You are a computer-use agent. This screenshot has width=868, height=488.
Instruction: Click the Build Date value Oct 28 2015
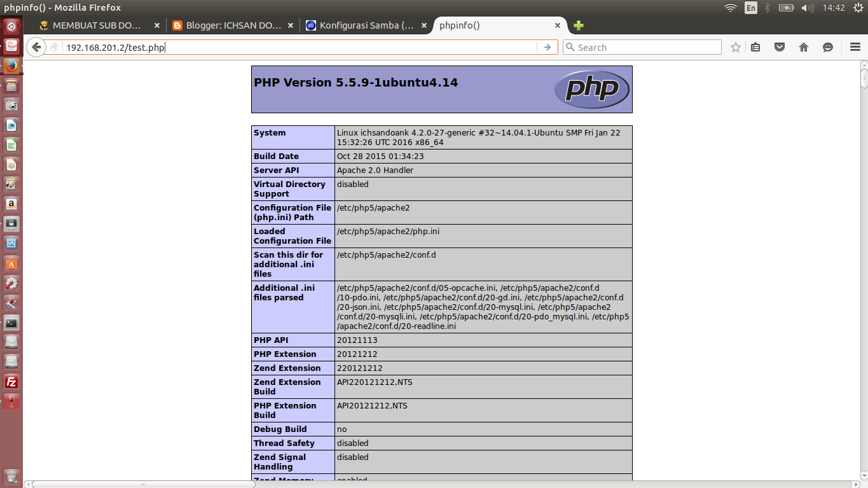380,156
